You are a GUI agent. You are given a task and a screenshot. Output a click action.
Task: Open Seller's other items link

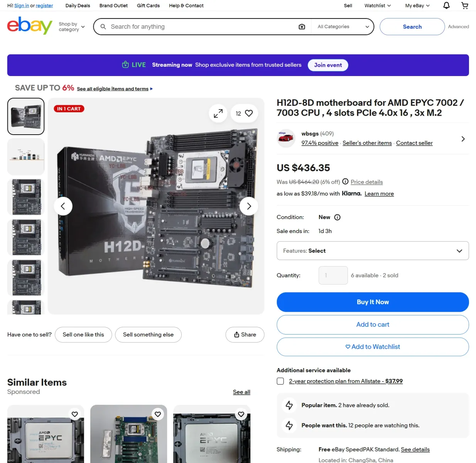pyautogui.click(x=367, y=143)
